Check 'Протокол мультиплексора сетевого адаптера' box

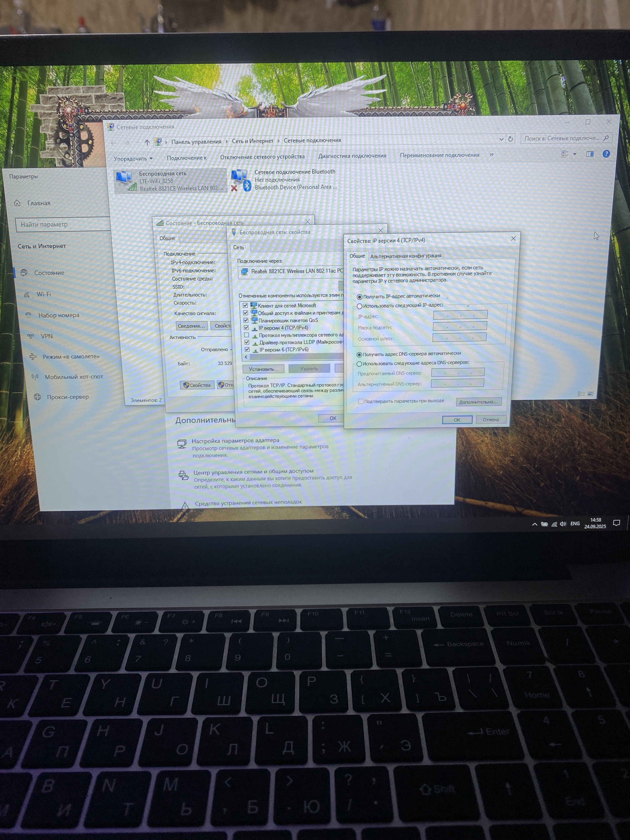click(x=247, y=335)
